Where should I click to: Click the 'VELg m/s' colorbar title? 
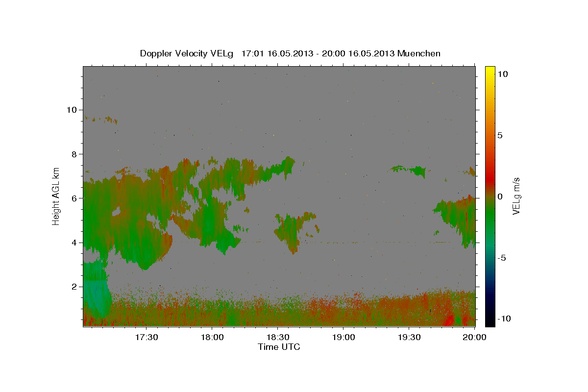(x=516, y=196)
